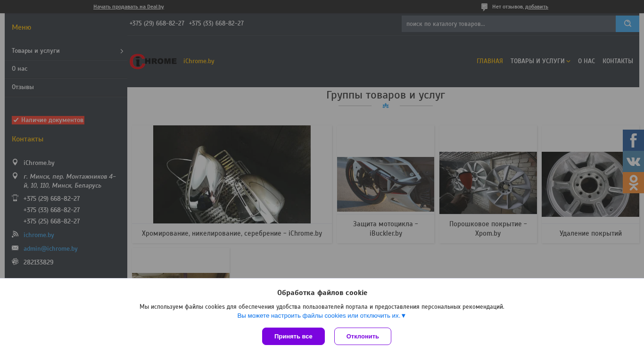
Task: Open the chrome plating mirrors thumbnail
Action: [232, 174]
